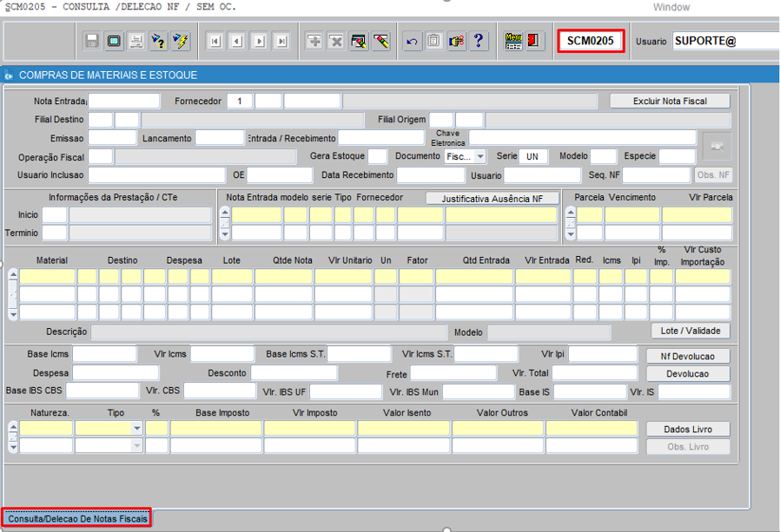Screen dimensions: 780x532
Task: Click the Execute Query lightning icon
Action: point(181,41)
